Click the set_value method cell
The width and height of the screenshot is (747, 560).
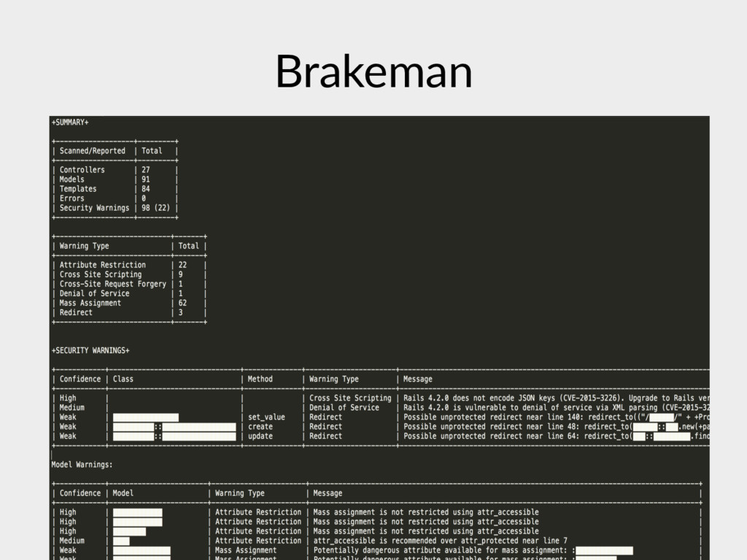[266, 417]
